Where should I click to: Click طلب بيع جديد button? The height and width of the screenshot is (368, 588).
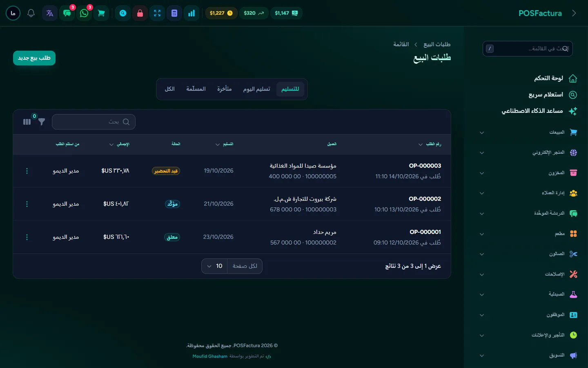pos(34,58)
